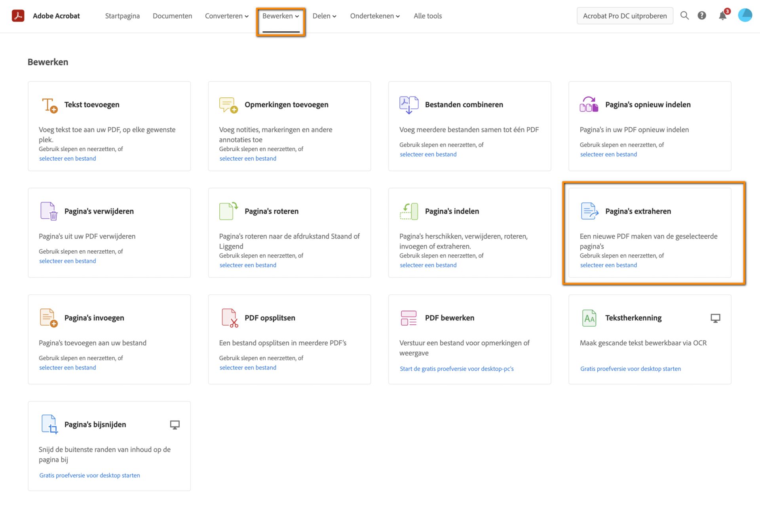Screen dimensions: 760x532
Task: Click the PDF bewerken icon
Action: coord(408,318)
